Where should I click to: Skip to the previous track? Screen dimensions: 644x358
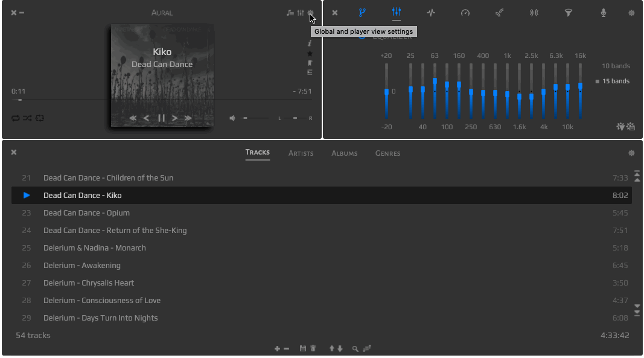(133, 118)
